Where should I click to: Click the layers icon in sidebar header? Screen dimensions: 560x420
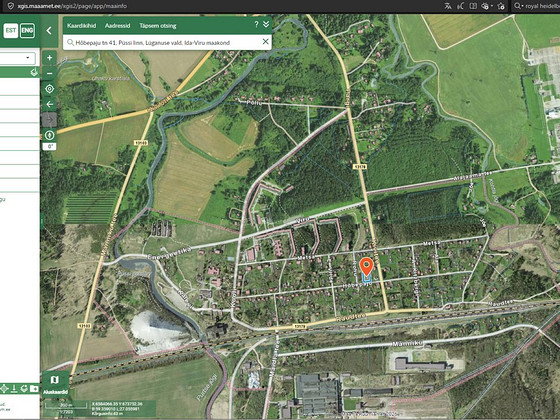pyautogui.click(x=34, y=72)
